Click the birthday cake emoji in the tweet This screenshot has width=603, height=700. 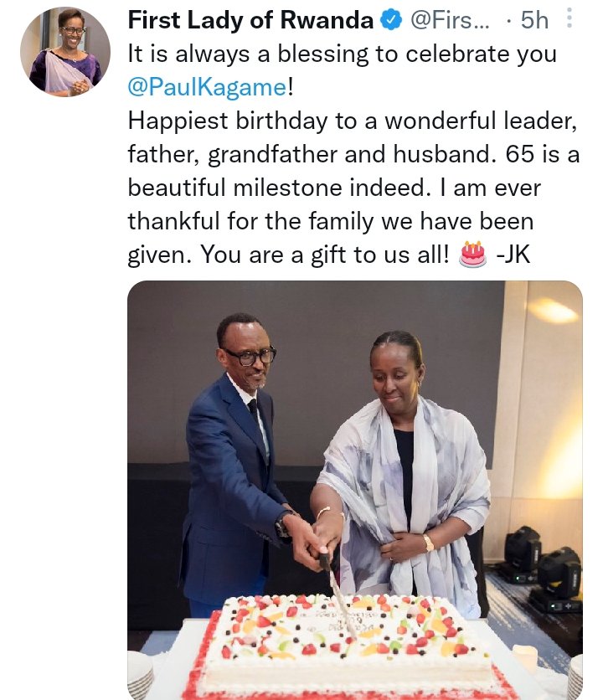[x=472, y=255]
